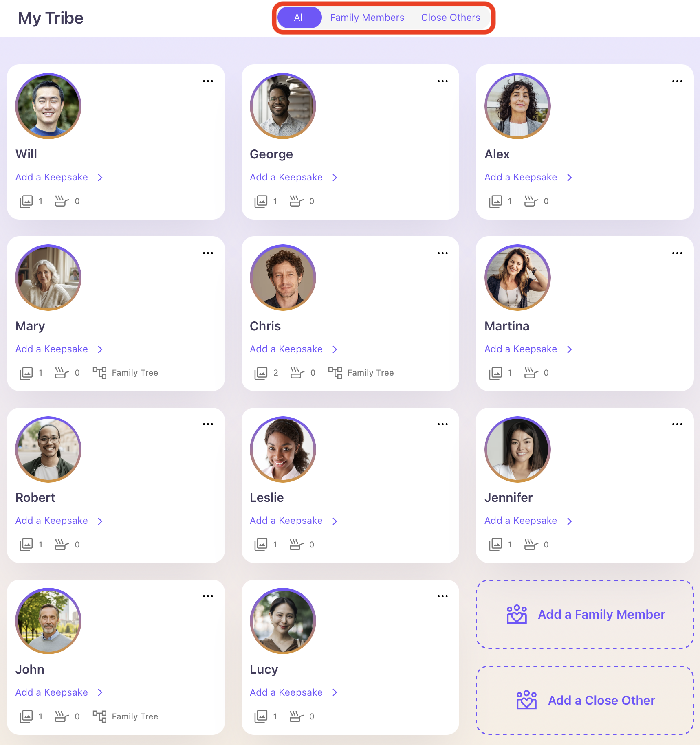Open the three-dot menu on Lucy's card
Viewport: 700px width, 745px height.
tap(442, 596)
